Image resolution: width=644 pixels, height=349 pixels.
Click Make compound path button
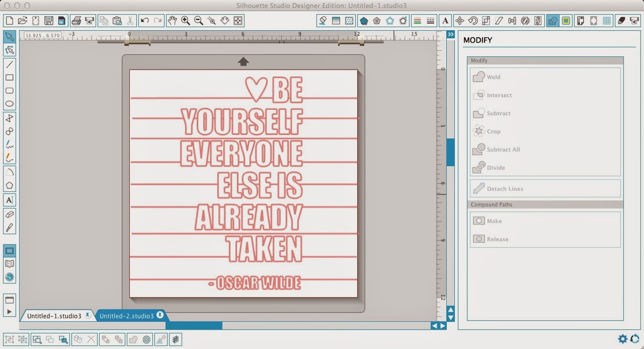click(x=487, y=221)
